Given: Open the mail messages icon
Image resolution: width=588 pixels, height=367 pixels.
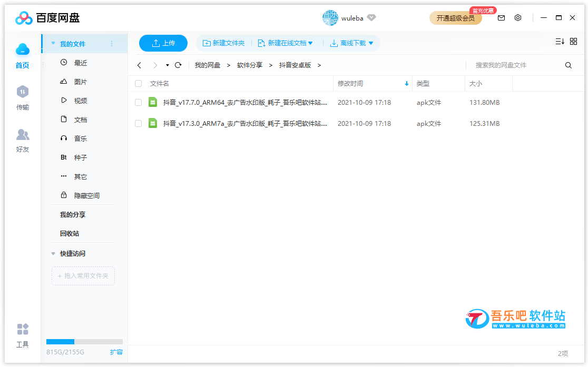Looking at the screenshot, I should click(x=501, y=17).
